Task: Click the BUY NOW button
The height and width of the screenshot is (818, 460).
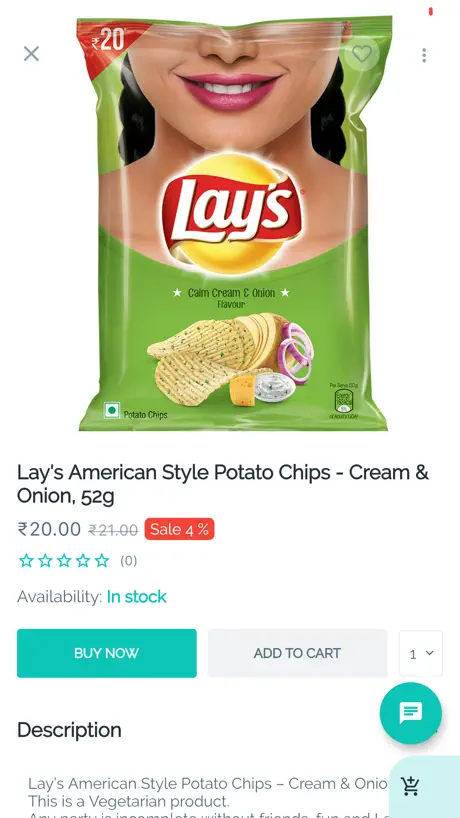Action: click(x=107, y=653)
